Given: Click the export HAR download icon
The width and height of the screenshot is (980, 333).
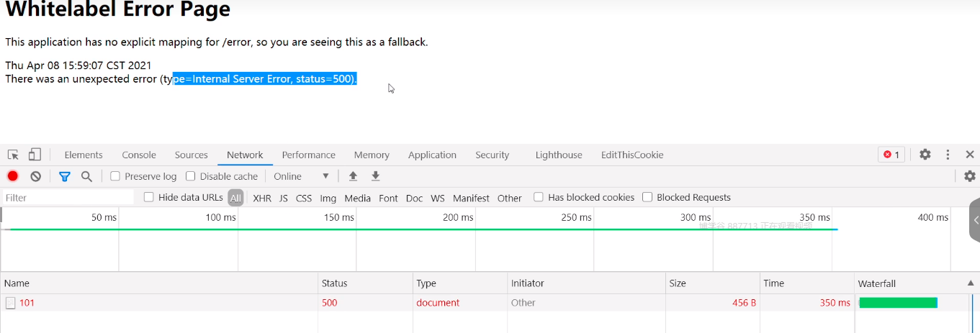Looking at the screenshot, I should 375,176.
